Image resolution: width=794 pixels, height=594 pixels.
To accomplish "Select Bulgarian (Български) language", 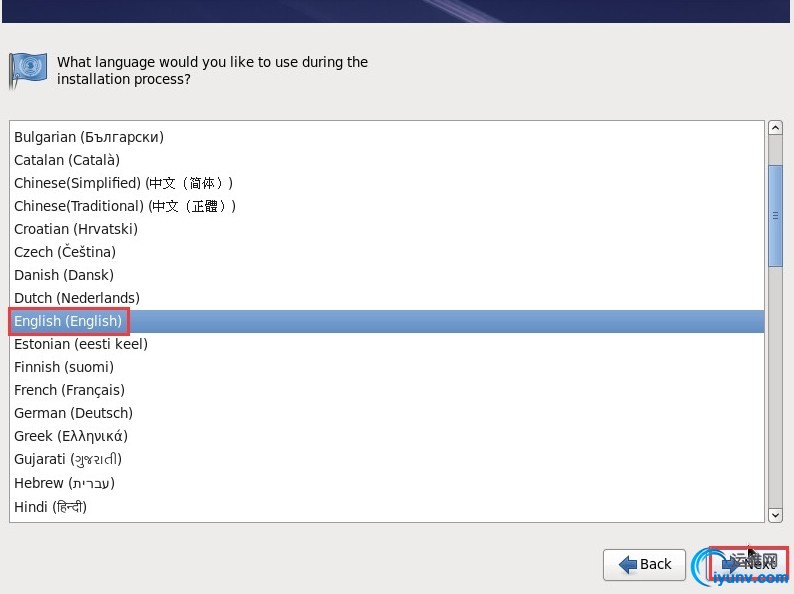I will coord(386,137).
